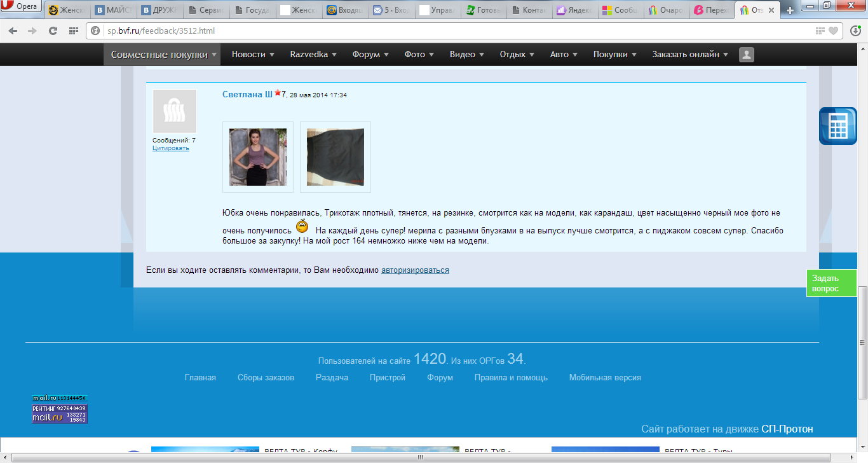Open a new tab with the plus button
The image size is (868, 463).
[x=790, y=10]
